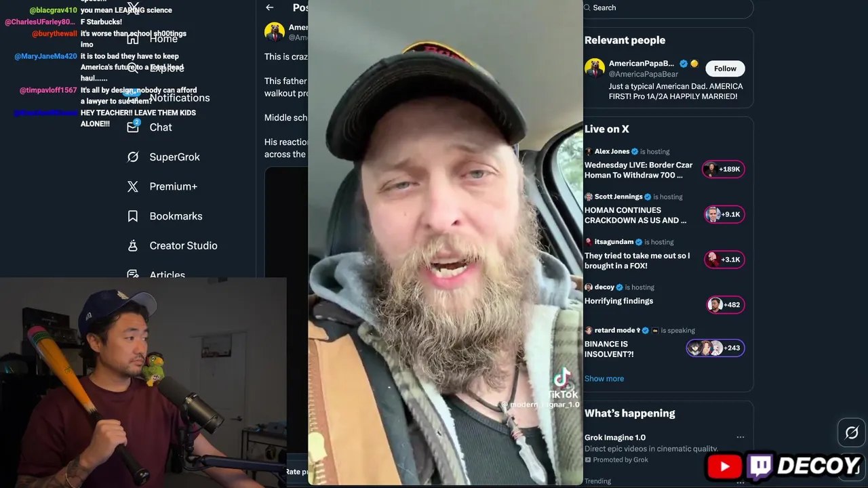Expand Show more under Live on X

click(604, 378)
